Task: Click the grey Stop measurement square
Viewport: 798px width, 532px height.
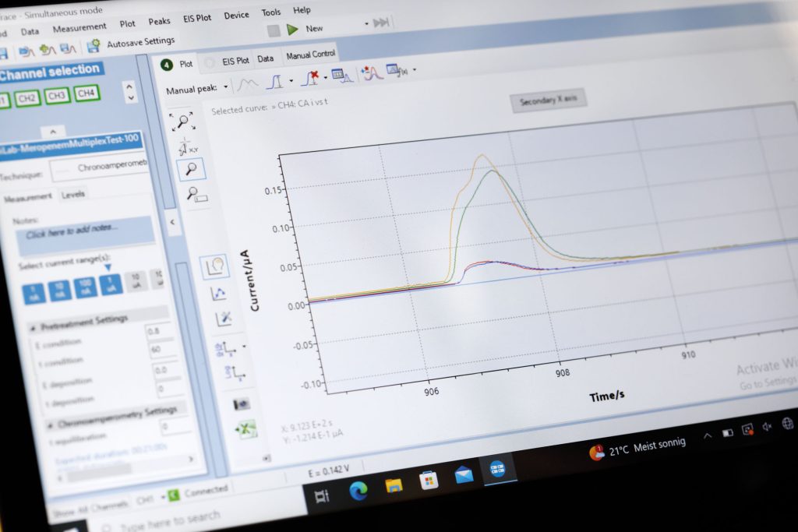Action: [x=274, y=31]
